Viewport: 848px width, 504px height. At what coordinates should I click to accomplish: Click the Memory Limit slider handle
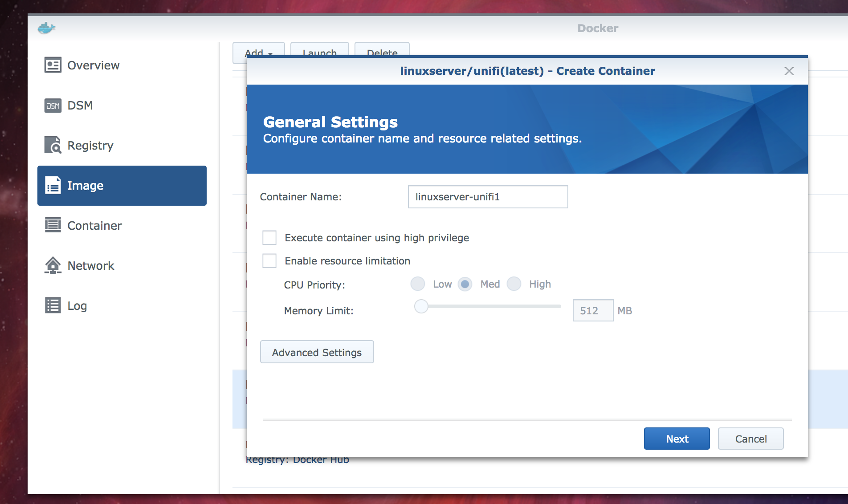(421, 306)
